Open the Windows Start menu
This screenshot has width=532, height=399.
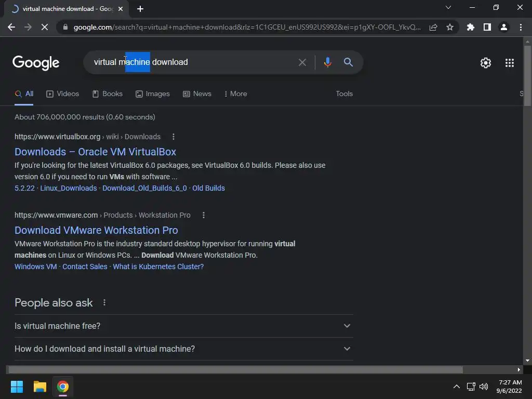[x=17, y=387]
